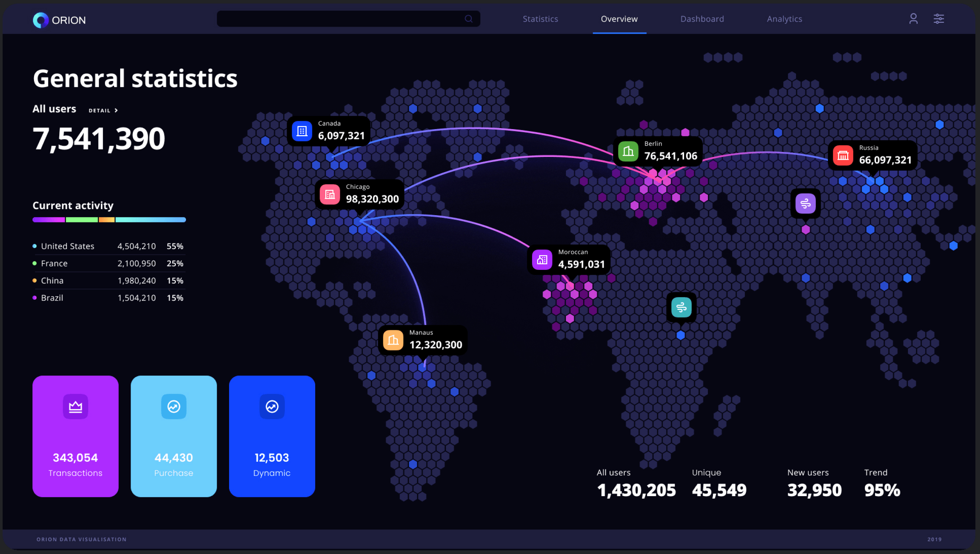This screenshot has width=980, height=554.
Task: Expand All users DETAIL chevron
Action: click(x=116, y=110)
